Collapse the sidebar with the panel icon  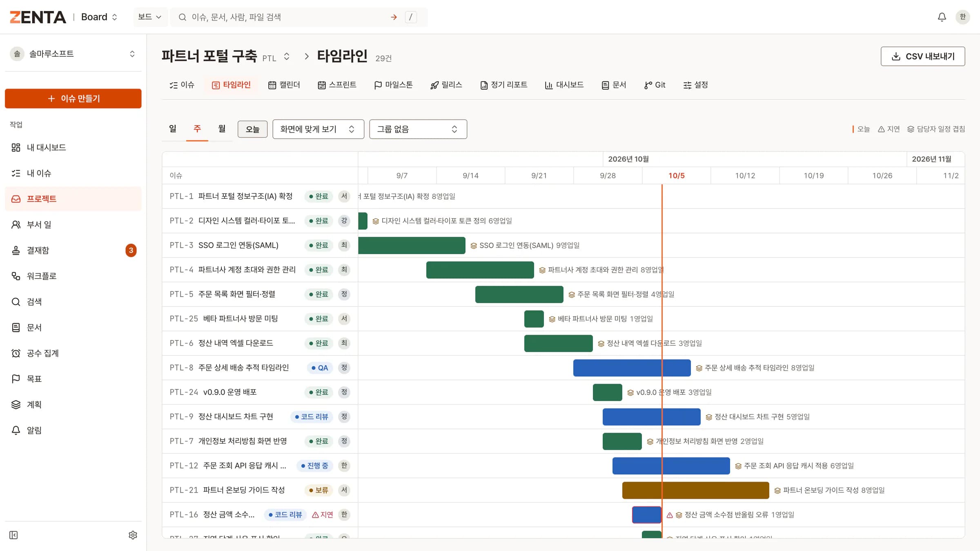13,535
